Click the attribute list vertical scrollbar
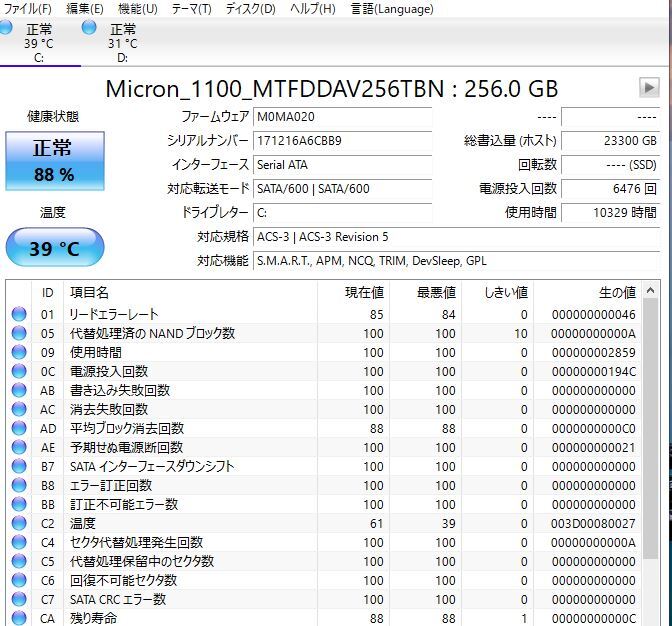Screen dimensions: 672x626 651,450
